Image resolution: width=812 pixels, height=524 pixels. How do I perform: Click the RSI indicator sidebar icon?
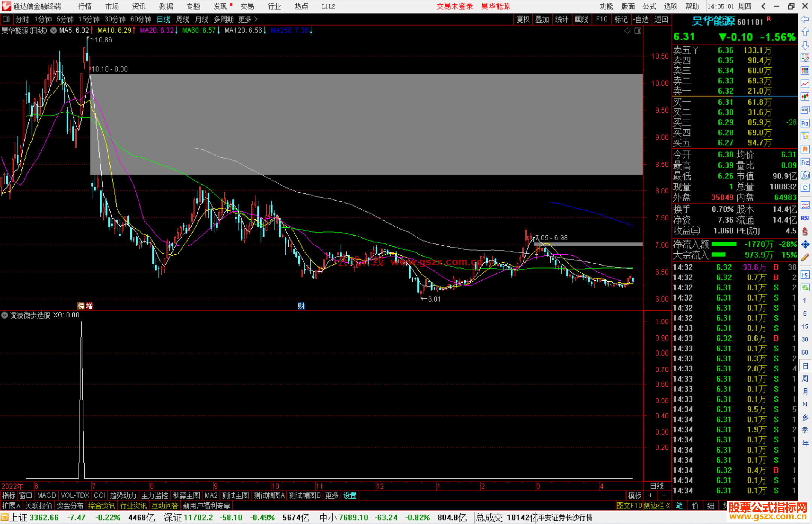click(x=805, y=218)
